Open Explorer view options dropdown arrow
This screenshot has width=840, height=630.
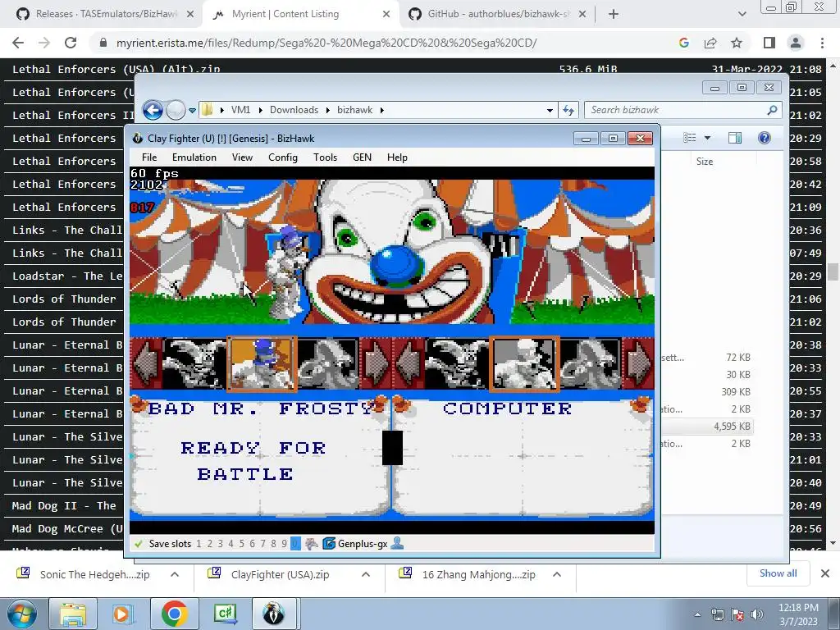click(707, 138)
